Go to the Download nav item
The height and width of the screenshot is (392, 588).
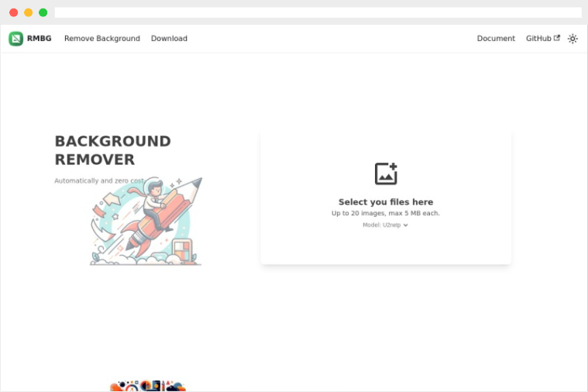pyautogui.click(x=169, y=38)
